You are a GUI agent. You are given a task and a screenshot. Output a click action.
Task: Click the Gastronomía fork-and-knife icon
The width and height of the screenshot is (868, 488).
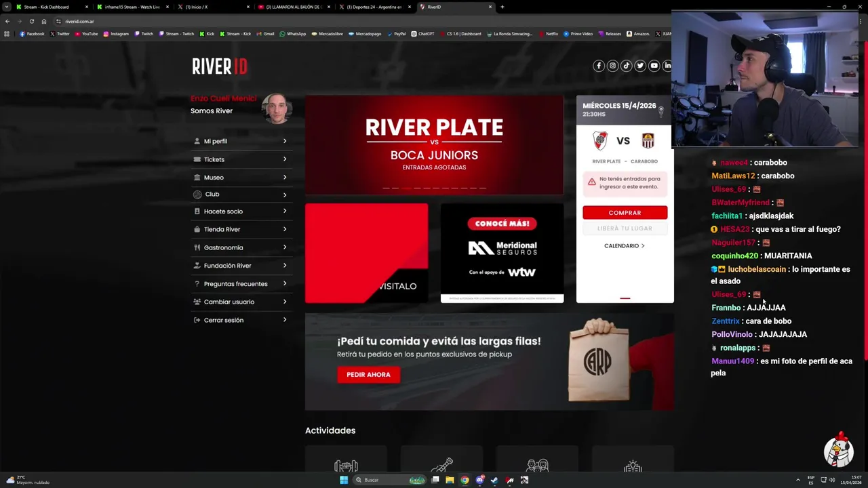click(197, 247)
